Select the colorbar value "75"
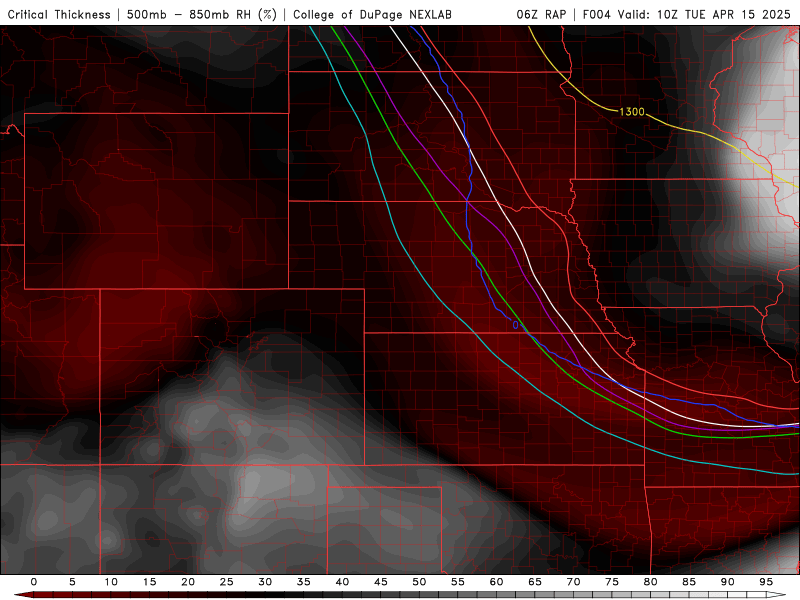The image size is (800, 600). coord(612,582)
